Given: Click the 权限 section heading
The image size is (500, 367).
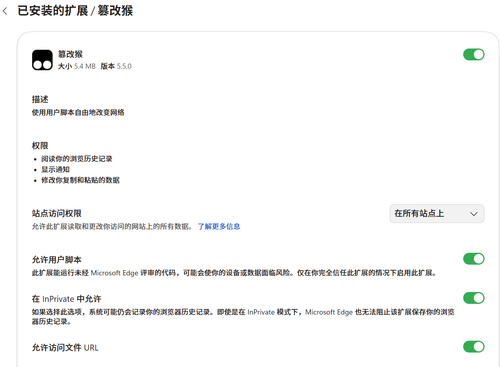Looking at the screenshot, I should [x=40, y=145].
